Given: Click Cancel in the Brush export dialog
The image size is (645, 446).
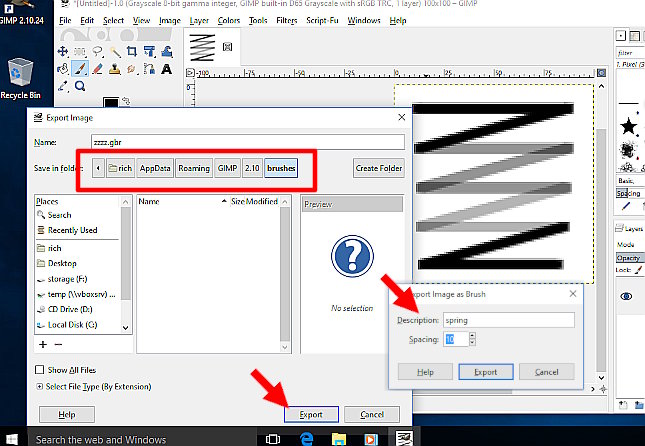Looking at the screenshot, I should 547,372.
